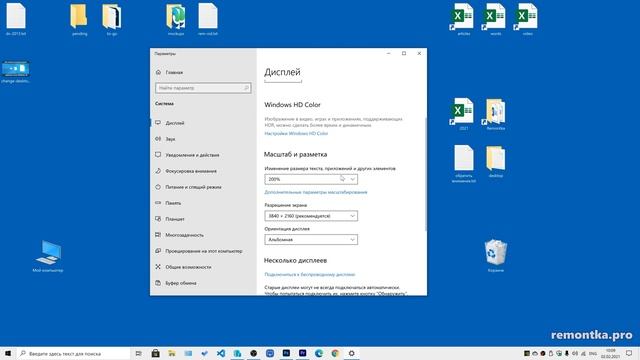The image size is (640, 360).
Task: Open Microsoft Edge from the taskbar
Action: tap(319, 353)
